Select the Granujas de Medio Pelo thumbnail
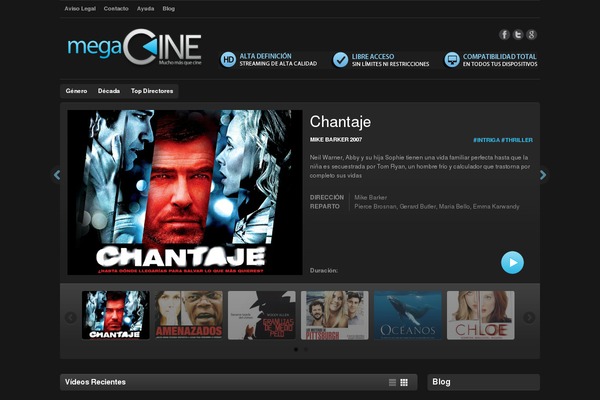Viewport: 600px width, 400px height. 262,315
